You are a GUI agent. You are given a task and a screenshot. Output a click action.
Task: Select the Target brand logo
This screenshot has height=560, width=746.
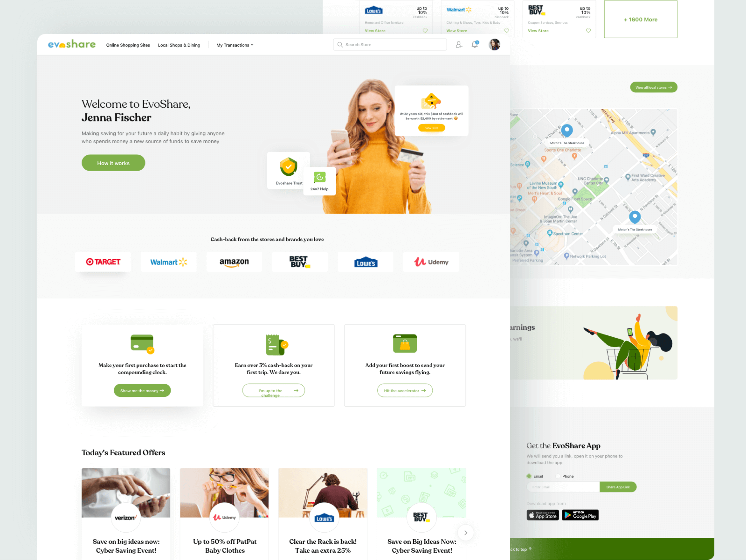(x=103, y=262)
